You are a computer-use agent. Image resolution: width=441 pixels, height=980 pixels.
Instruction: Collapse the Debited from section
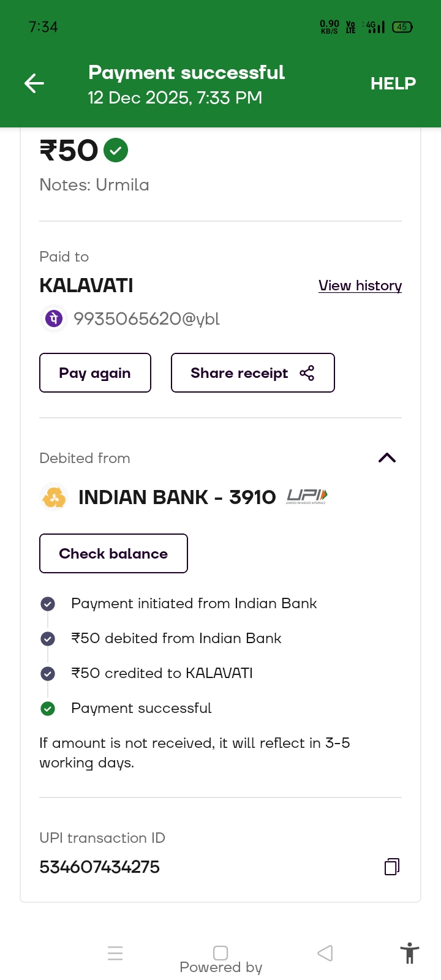[x=387, y=458]
